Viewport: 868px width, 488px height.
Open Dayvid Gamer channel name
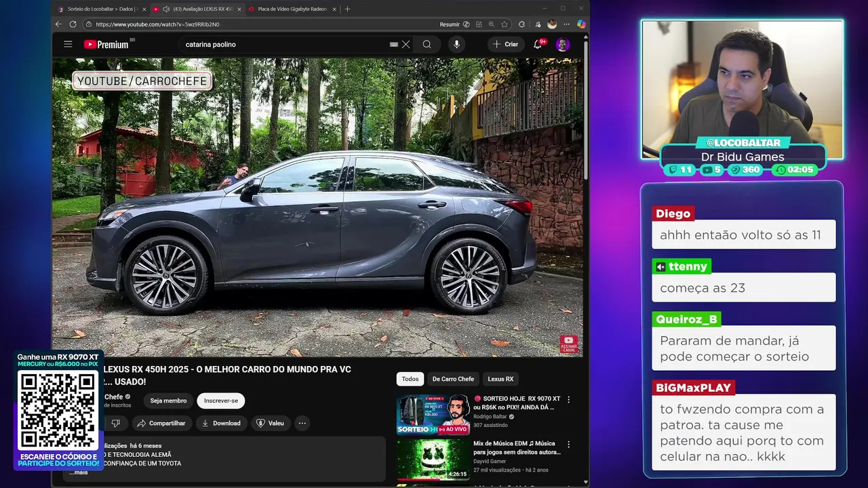pyautogui.click(x=490, y=461)
